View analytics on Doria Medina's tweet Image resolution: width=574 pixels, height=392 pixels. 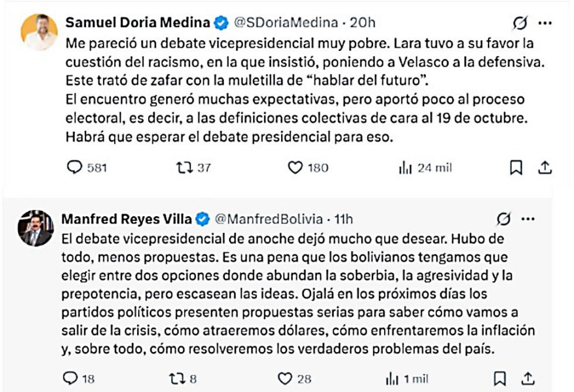point(405,168)
